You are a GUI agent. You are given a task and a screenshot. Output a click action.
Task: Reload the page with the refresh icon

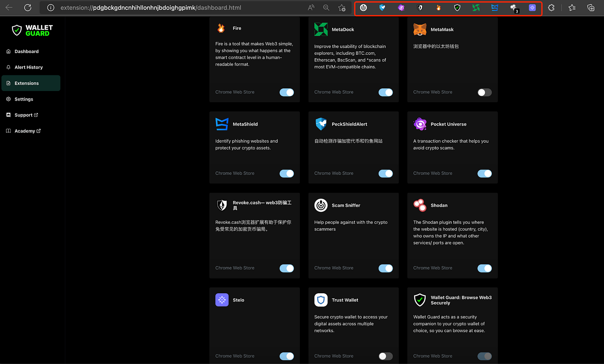(x=28, y=8)
